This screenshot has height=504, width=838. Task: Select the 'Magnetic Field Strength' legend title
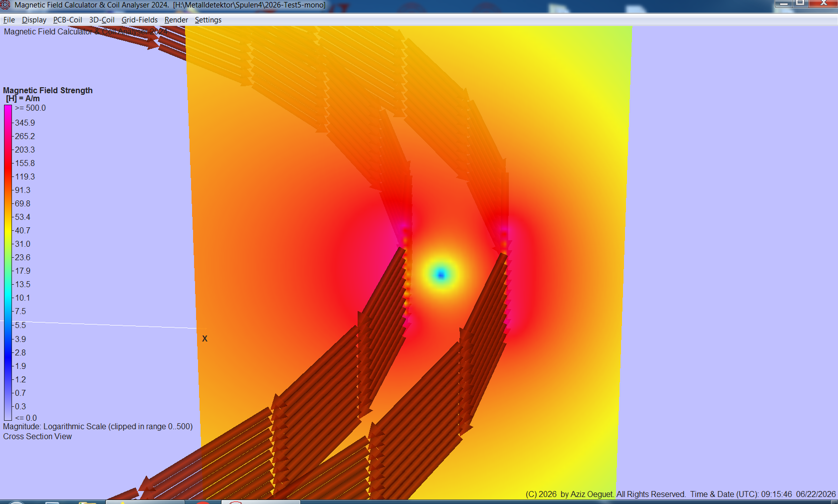(48, 90)
